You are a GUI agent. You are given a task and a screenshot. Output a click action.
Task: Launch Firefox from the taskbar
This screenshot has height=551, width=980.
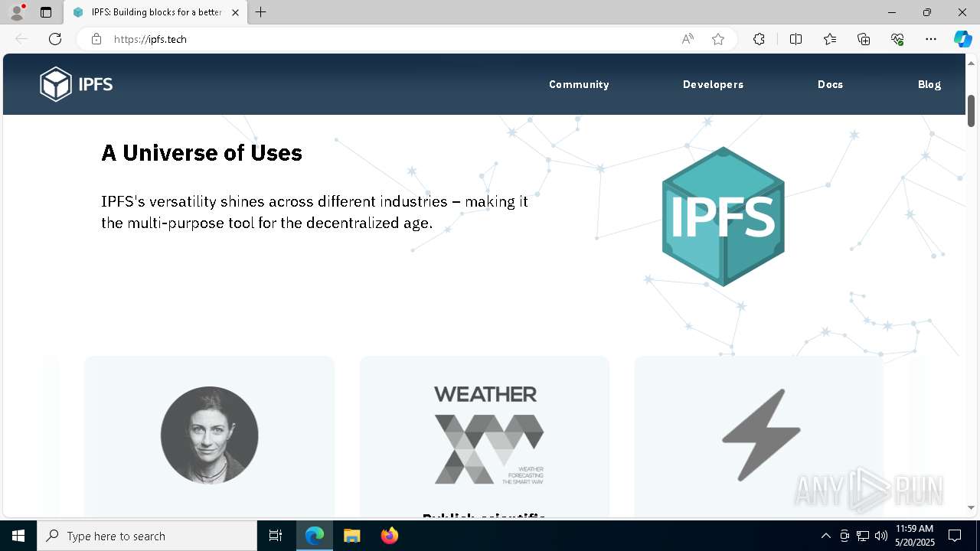click(x=389, y=536)
